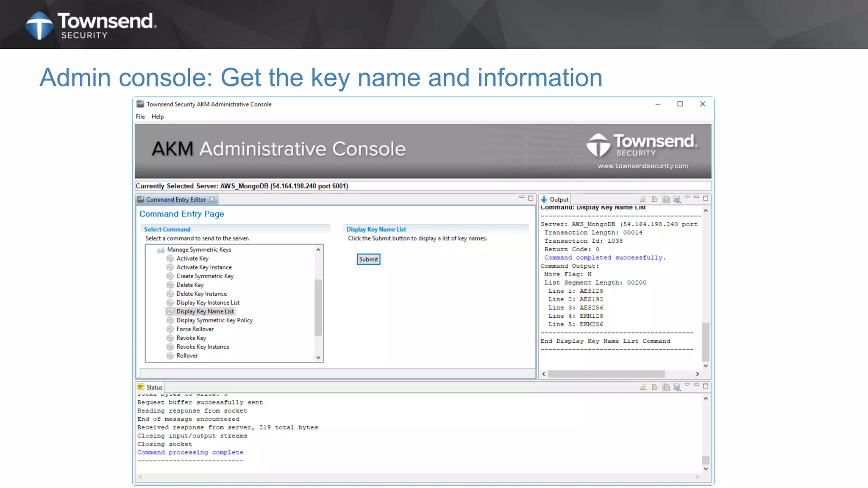Click the save-as floppy icon in Status panel

coord(677,387)
